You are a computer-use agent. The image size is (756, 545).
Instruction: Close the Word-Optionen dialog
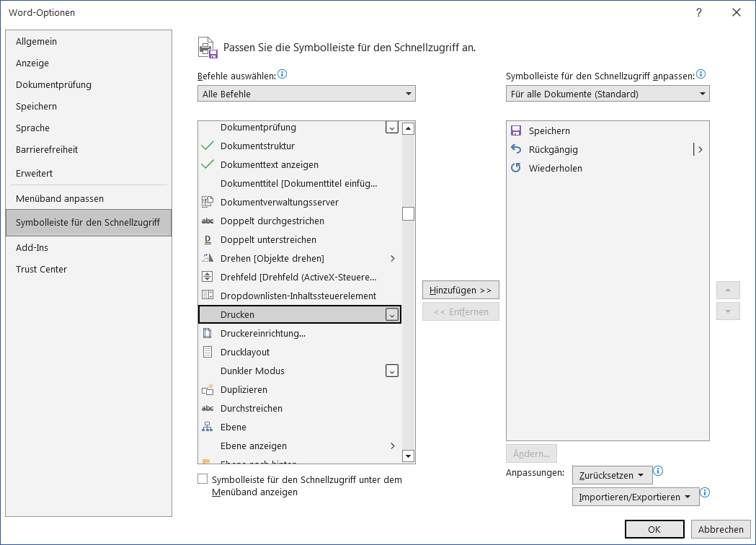737,12
